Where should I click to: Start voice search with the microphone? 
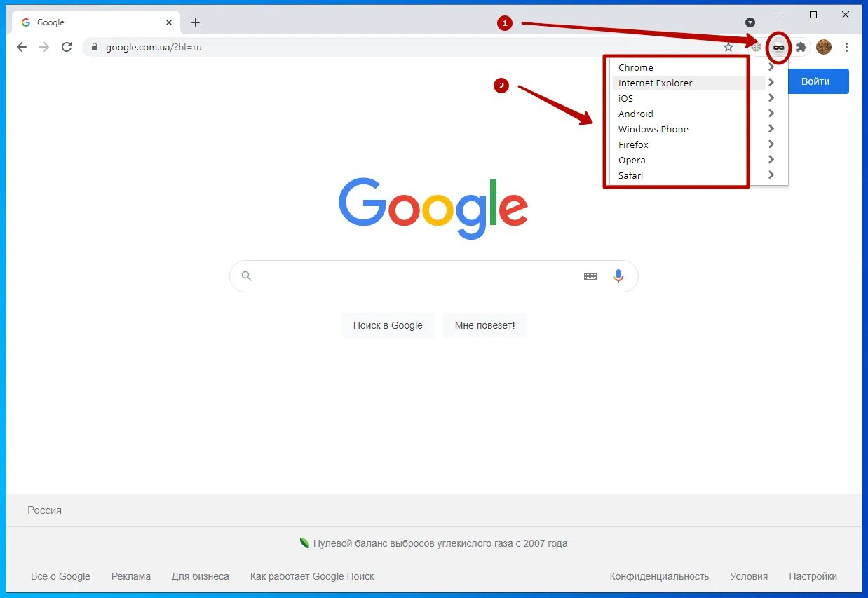click(x=618, y=276)
